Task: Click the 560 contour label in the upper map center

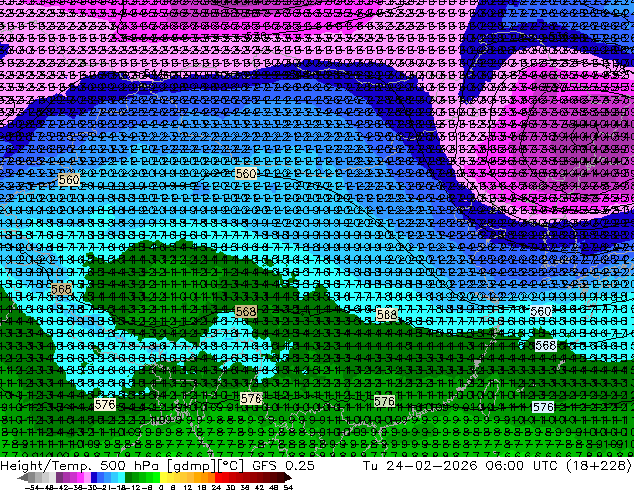Action: (246, 174)
